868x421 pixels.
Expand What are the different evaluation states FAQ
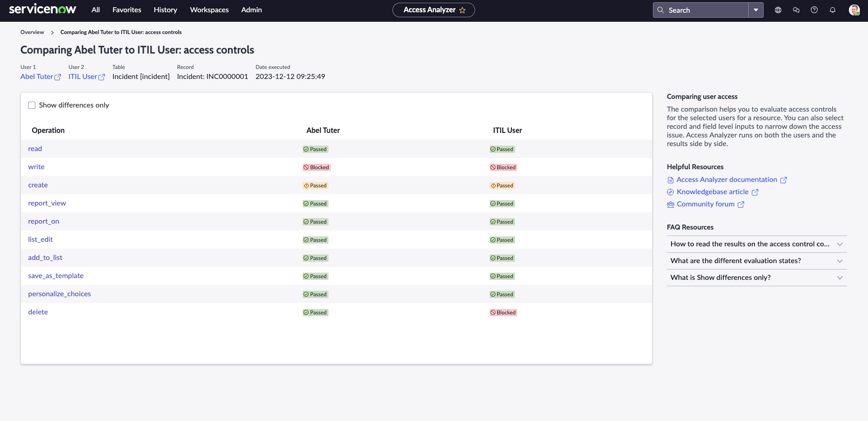[x=757, y=261]
